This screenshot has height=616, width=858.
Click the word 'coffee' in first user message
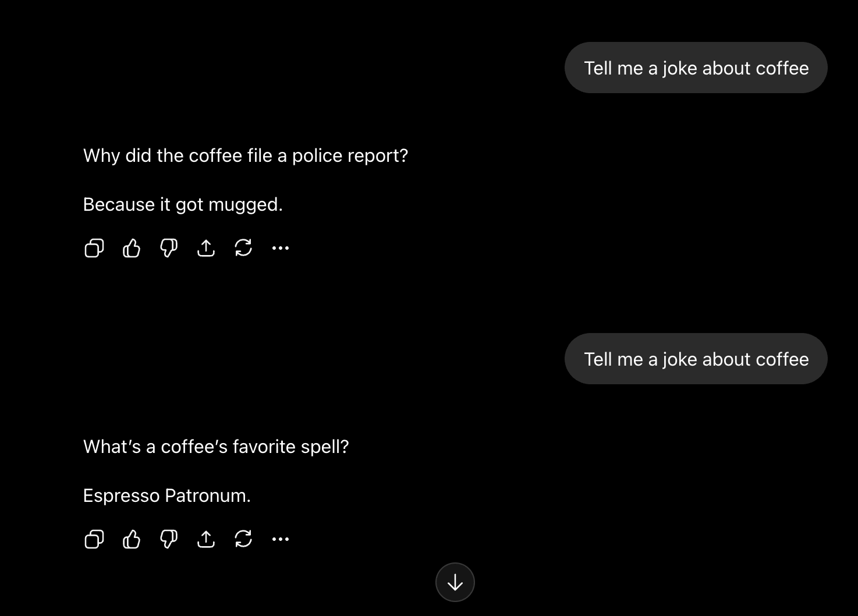[782, 68]
